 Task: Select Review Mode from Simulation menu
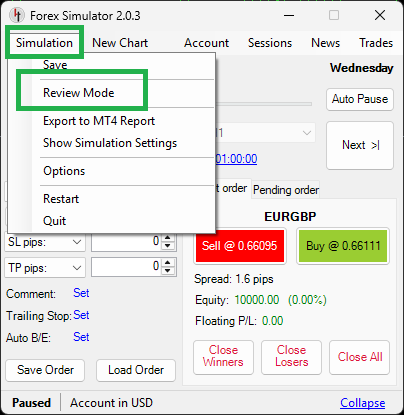pos(79,93)
